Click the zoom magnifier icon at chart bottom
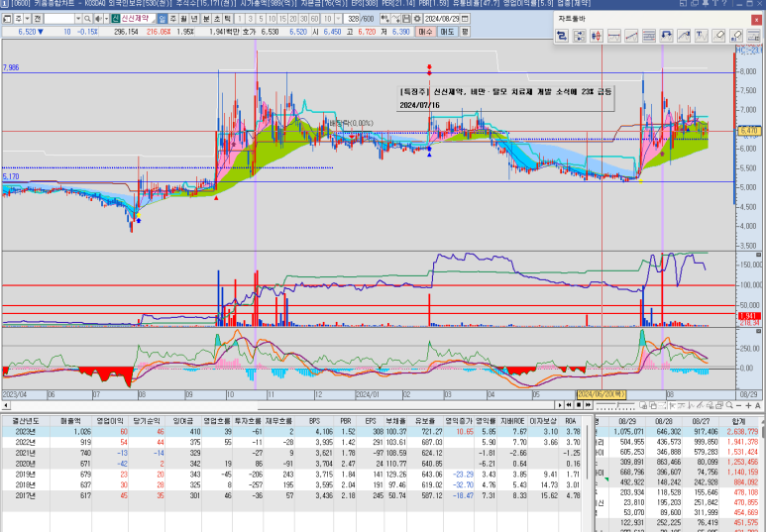This screenshot has width=766, height=532. [729, 405]
